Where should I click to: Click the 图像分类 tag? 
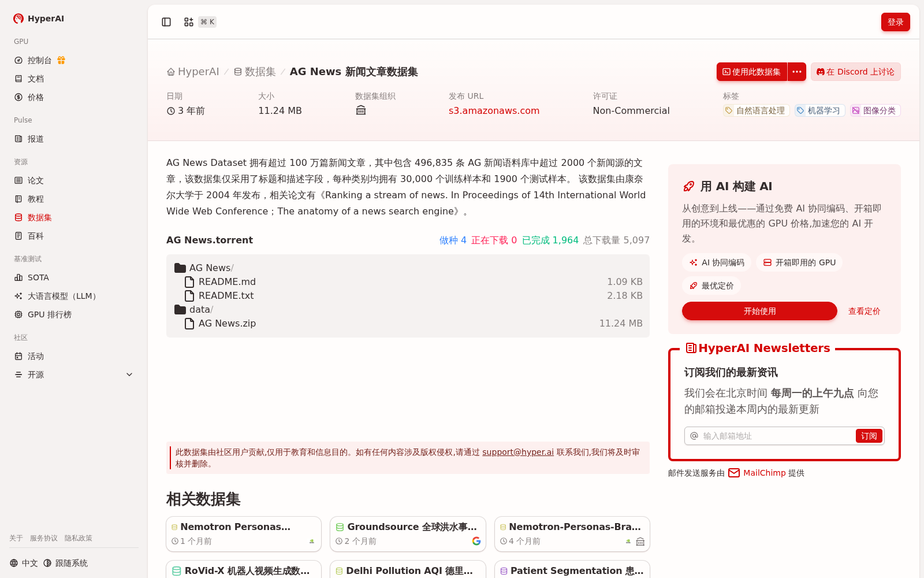(875, 110)
